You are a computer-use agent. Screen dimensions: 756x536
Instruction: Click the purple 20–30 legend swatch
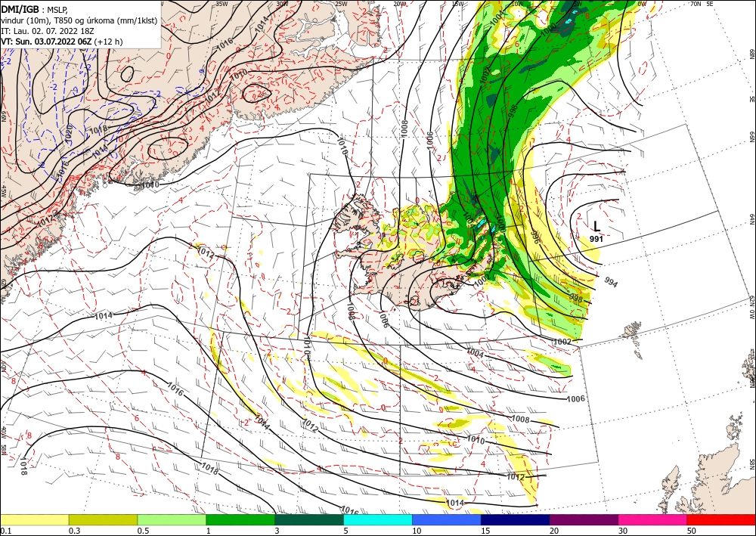(x=584, y=519)
